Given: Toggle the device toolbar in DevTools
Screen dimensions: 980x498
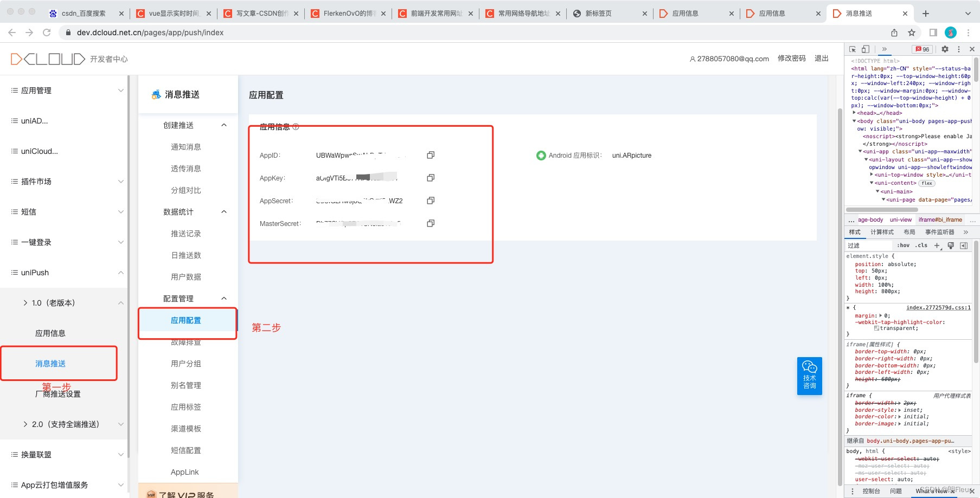Looking at the screenshot, I should click(x=865, y=50).
